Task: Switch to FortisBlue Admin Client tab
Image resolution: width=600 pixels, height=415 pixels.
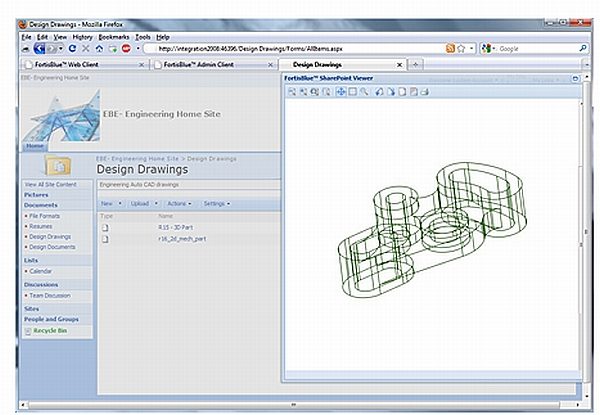Action: 214,65
